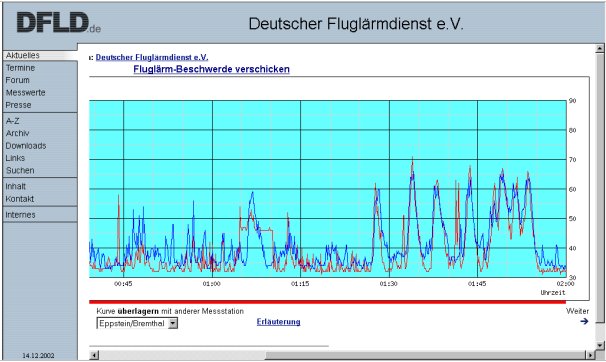Click the 14.12.2002 date text
This screenshot has width=606, height=362.
tap(38, 355)
